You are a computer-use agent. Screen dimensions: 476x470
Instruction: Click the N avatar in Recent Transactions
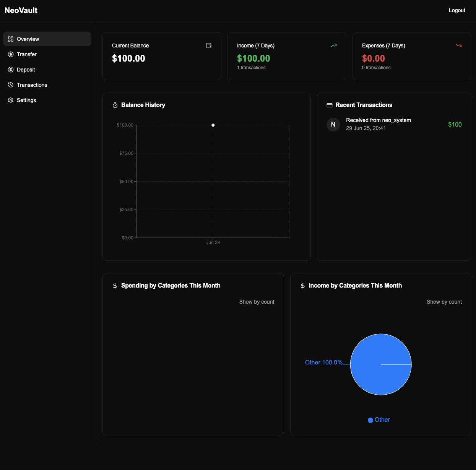tap(333, 124)
